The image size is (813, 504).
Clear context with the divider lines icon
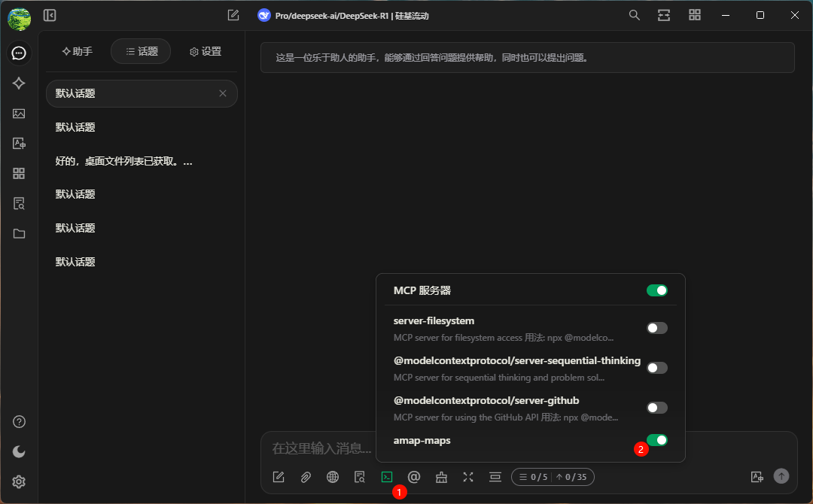495,477
